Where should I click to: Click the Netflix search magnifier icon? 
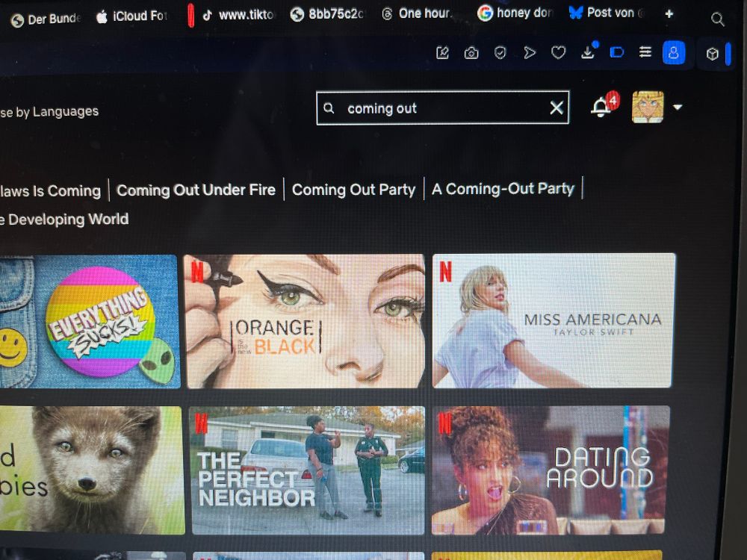click(x=329, y=108)
